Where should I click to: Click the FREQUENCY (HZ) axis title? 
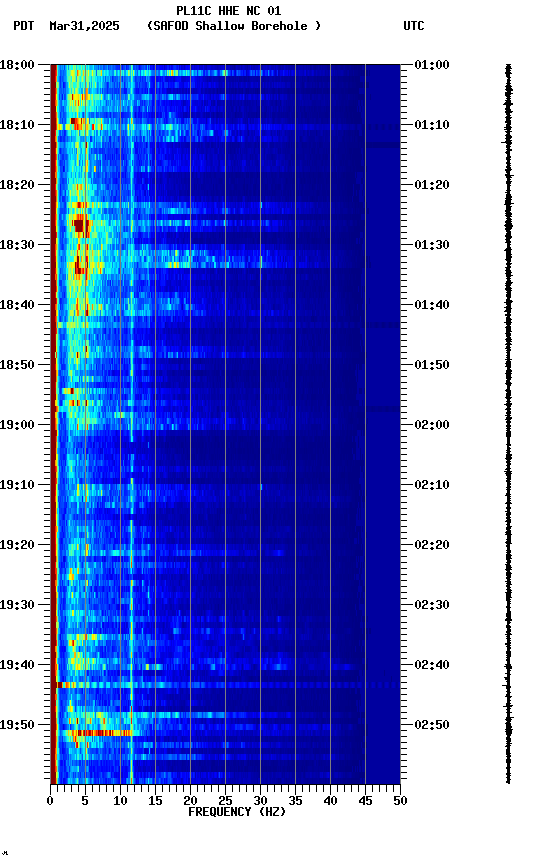(237, 813)
